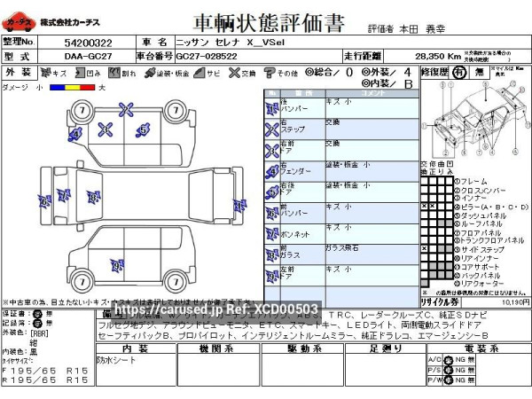
Task: Select the 凹み dent legend icon
Action: (x=80, y=73)
